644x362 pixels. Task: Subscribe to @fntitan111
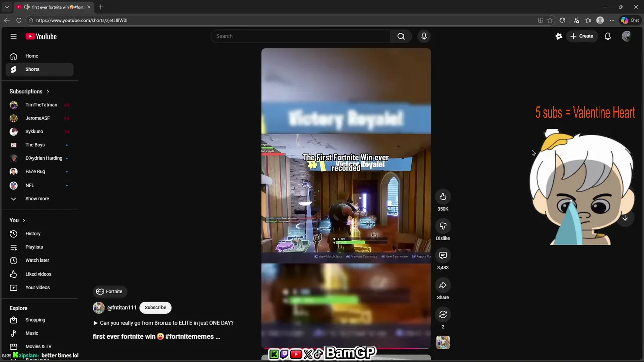(x=155, y=308)
